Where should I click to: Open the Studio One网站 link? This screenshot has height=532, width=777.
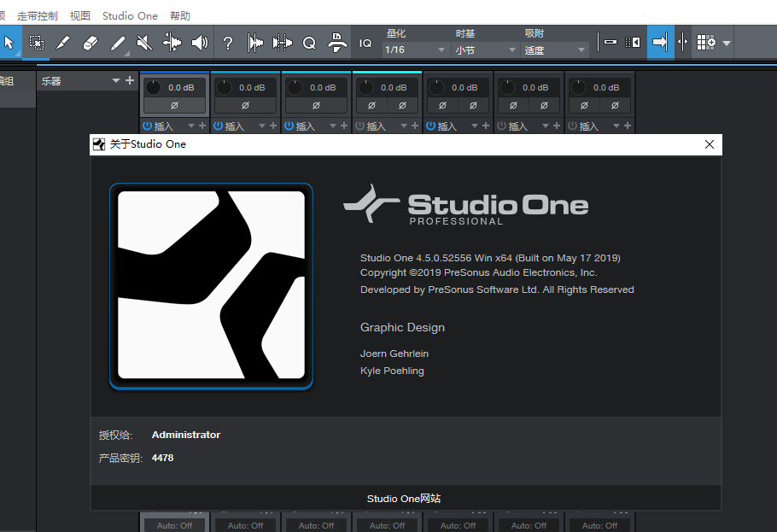coord(404,499)
